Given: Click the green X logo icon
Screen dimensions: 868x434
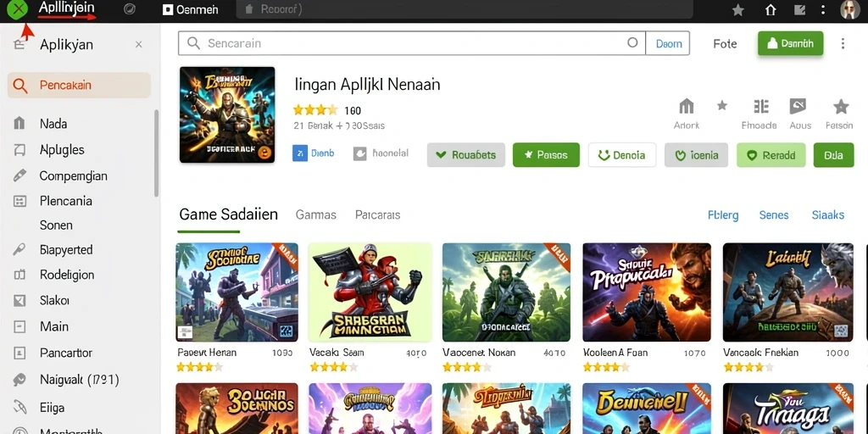Looking at the screenshot, I should 19,9.
